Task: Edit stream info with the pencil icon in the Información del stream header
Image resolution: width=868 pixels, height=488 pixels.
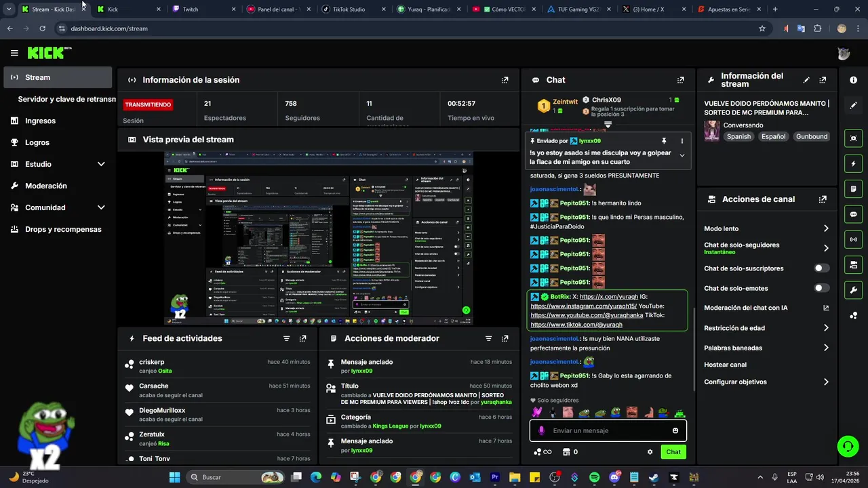Action: [806, 80]
